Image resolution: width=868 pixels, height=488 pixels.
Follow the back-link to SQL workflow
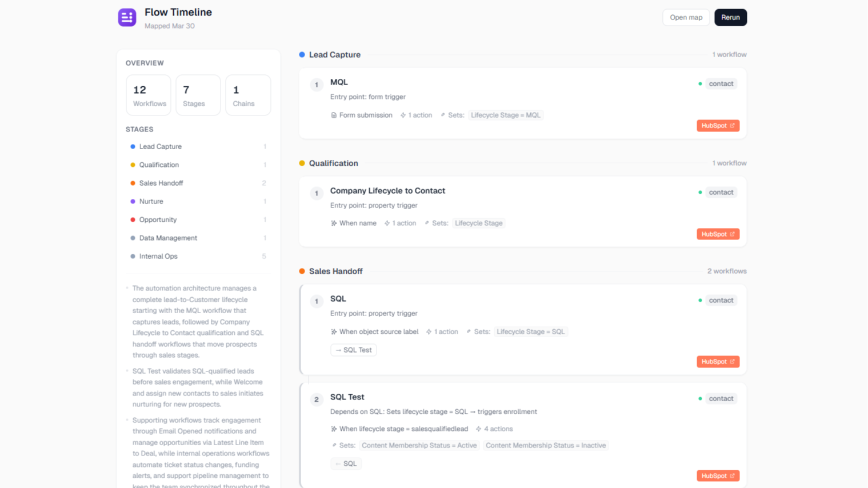coord(346,464)
